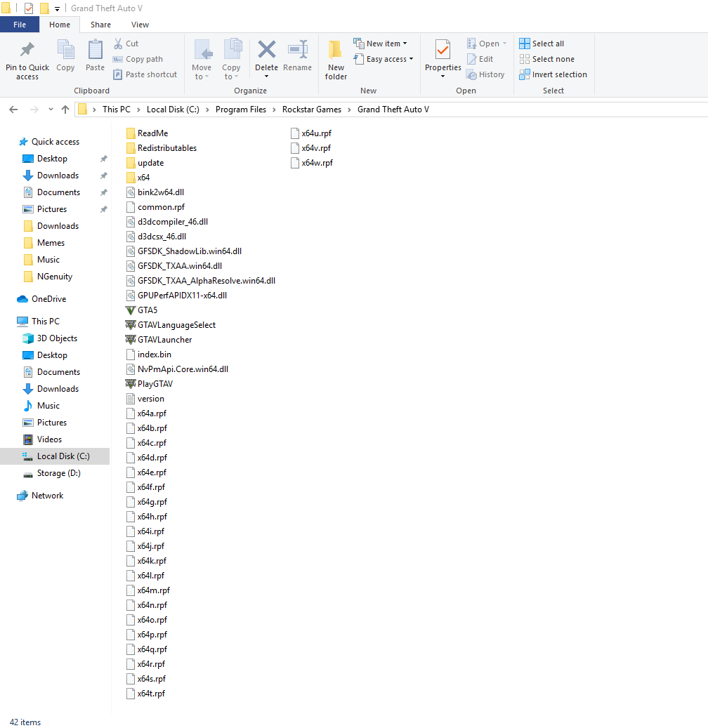Go to This PC in address breadcrumb
The width and height of the screenshot is (708, 728).
tap(117, 110)
